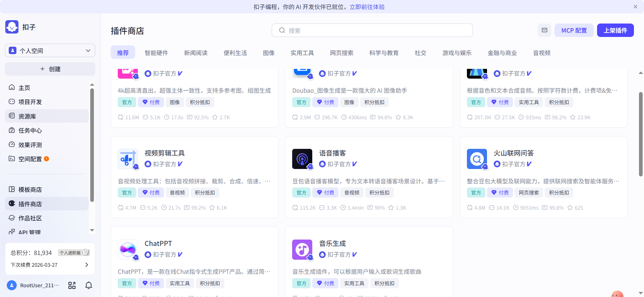Click the main page vertical scrollbar
This screenshot has height=297, width=644.
(x=641, y=134)
